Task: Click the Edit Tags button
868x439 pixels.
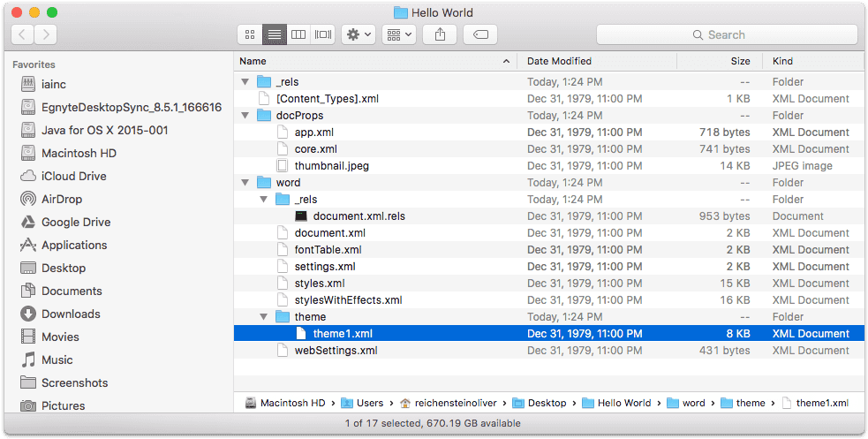Action: 480,34
